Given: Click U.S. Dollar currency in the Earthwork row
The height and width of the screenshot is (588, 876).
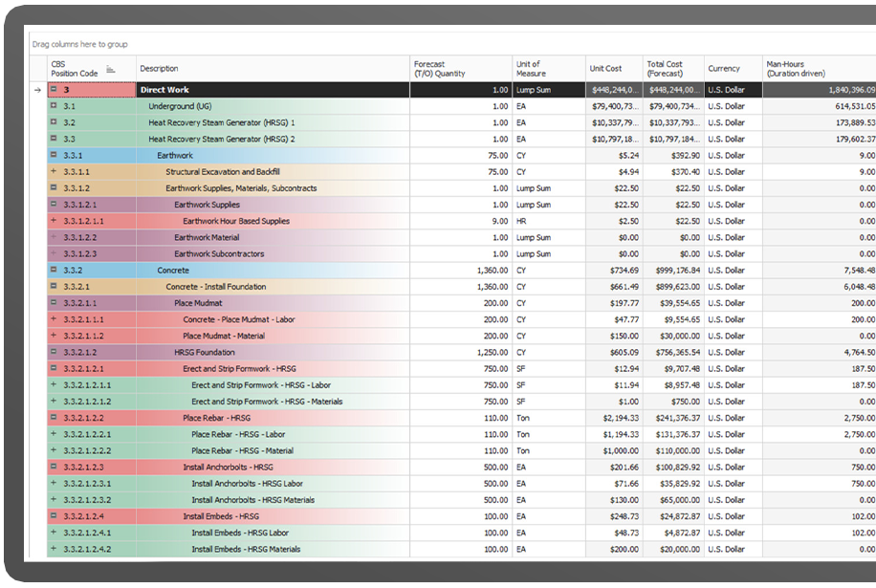Looking at the screenshot, I should (733, 155).
